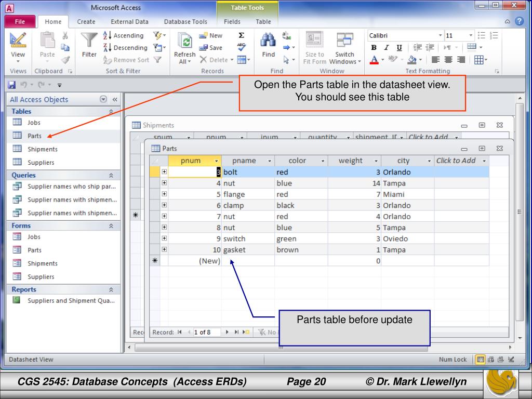This screenshot has height=399, width=532.
Task: Click the Cut scissors icon
Action: point(65,35)
